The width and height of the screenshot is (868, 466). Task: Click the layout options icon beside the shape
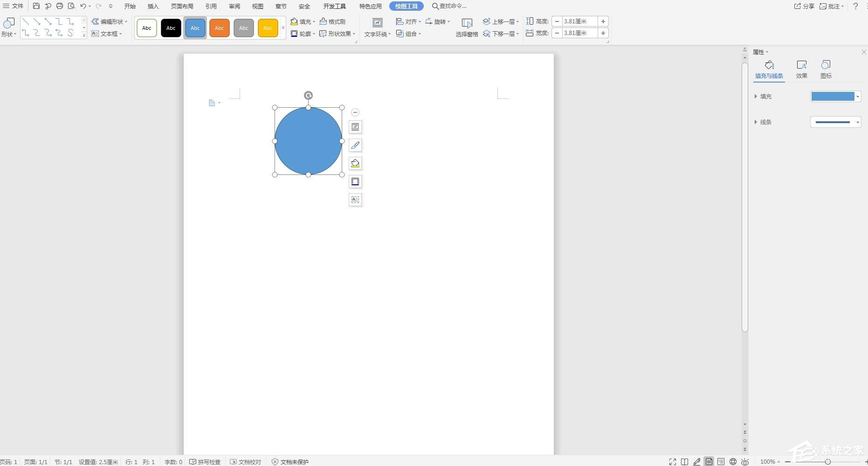[355, 127]
